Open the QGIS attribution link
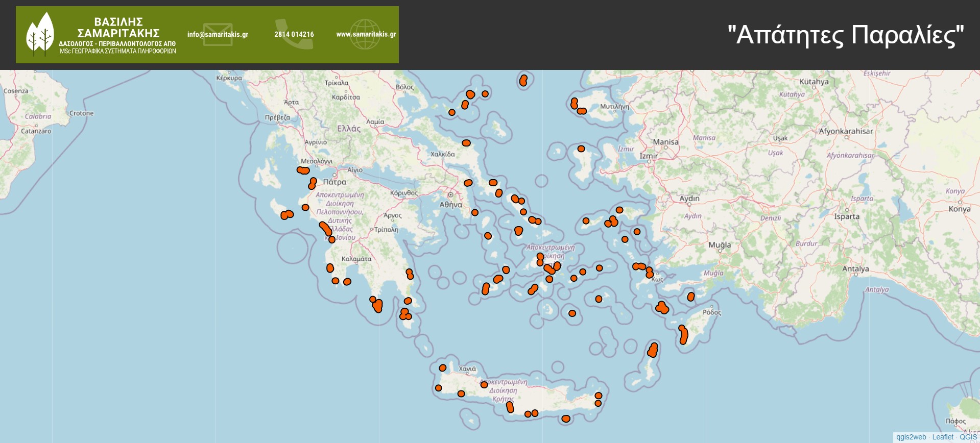This screenshot has width=980, height=443. pyautogui.click(x=968, y=437)
